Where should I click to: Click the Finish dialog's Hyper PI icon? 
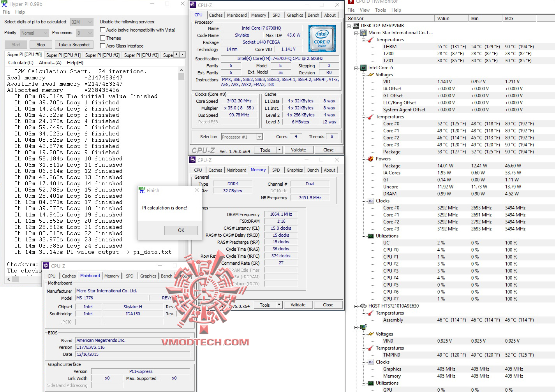142,190
